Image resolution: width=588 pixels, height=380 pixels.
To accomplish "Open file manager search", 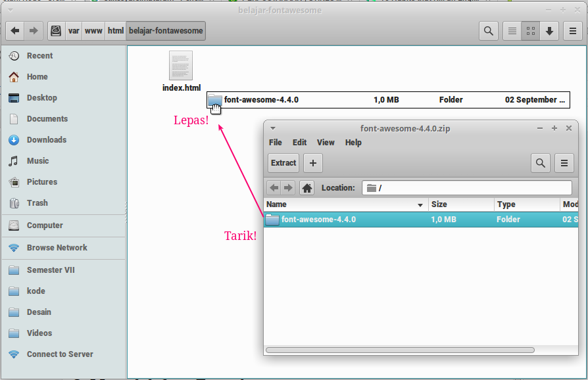I will pyautogui.click(x=488, y=31).
